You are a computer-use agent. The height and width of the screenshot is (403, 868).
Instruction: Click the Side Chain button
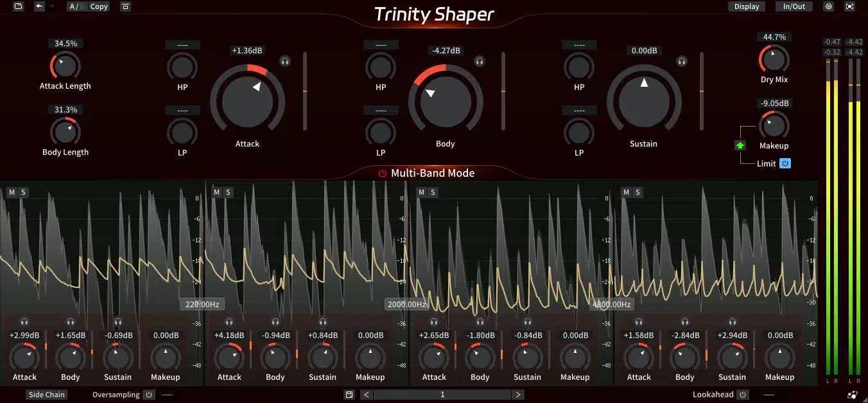coord(47,395)
